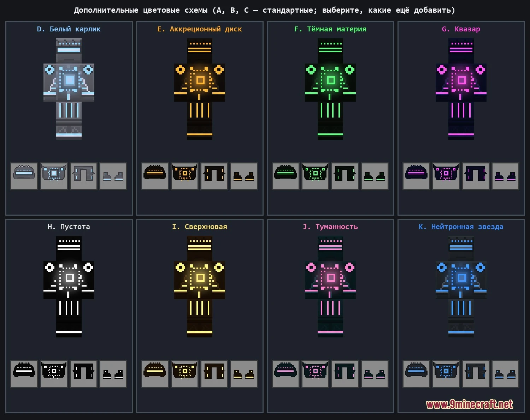Select the Сверхновая chestplate icon
The image size is (530, 420).
click(x=184, y=374)
